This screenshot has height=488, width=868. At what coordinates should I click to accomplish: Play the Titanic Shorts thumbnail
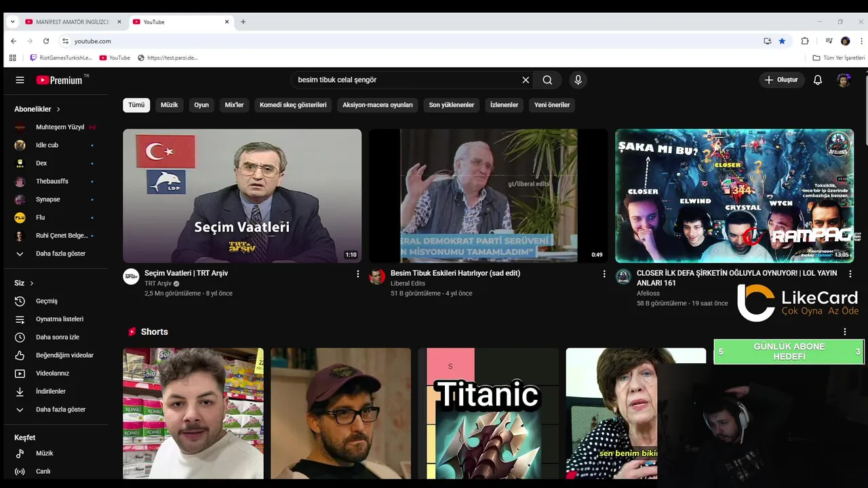(x=488, y=413)
